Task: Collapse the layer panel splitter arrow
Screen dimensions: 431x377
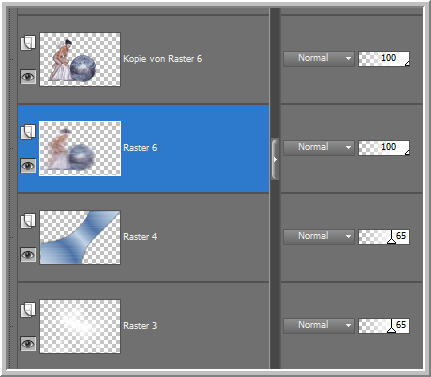Action: pyautogui.click(x=275, y=160)
